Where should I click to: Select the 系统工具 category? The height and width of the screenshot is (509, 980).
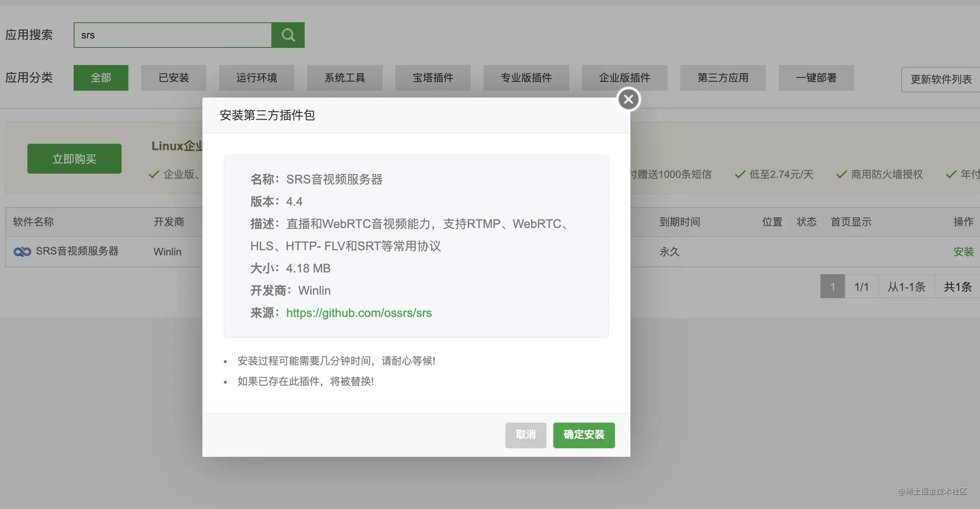coord(344,77)
